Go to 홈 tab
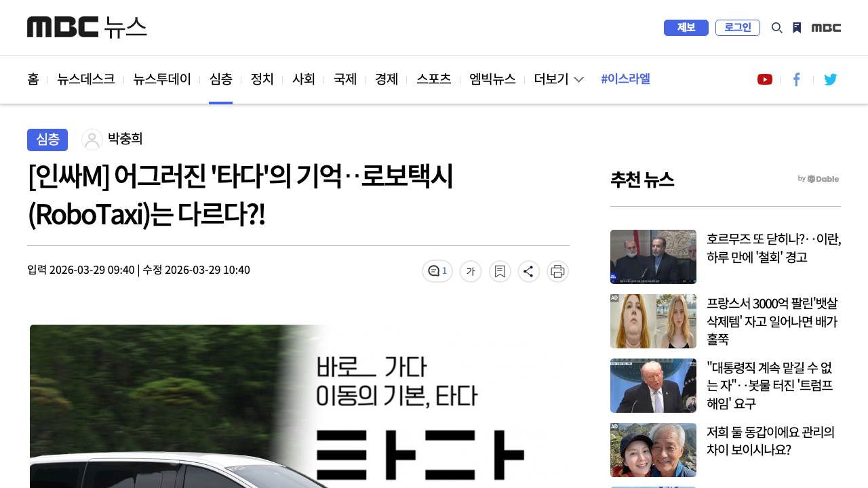 (x=33, y=79)
